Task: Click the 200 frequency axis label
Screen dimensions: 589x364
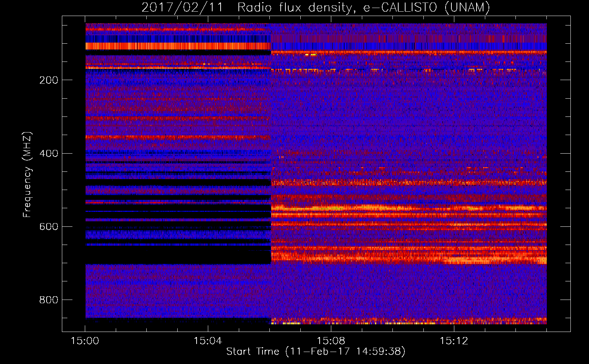Action: (49, 80)
